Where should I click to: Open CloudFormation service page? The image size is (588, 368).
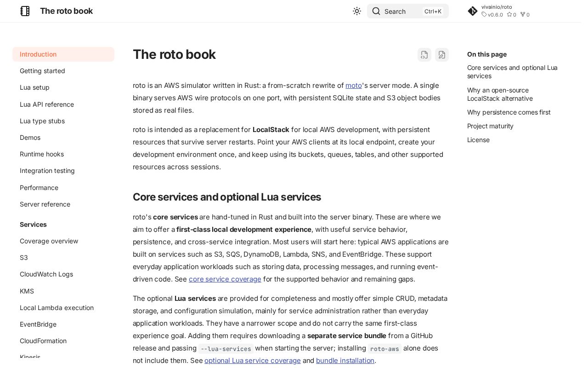coord(43,341)
